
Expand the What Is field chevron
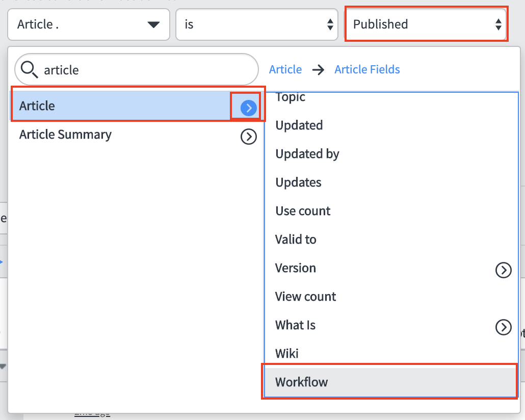tap(503, 327)
